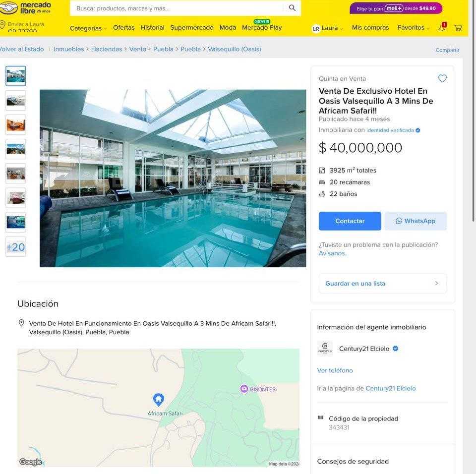Click Ver teléfono link
The height and width of the screenshot is (474, 476).
pyautogui.click(x=335, y=370)
